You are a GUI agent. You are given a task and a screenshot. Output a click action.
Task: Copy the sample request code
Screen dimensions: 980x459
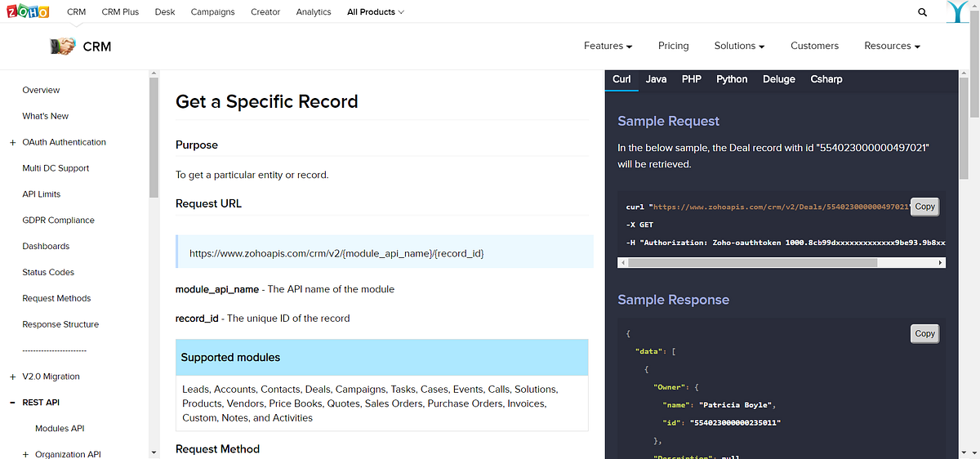point(924,207)
